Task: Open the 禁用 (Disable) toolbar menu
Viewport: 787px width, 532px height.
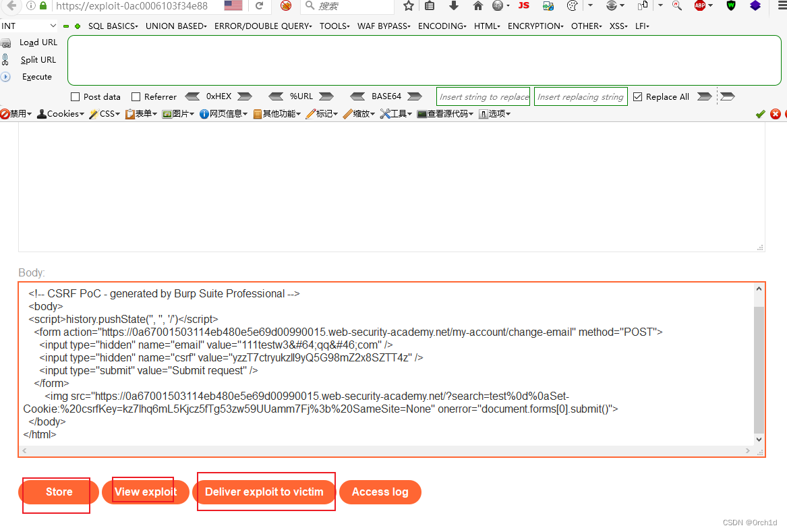Action: point(16,114)
